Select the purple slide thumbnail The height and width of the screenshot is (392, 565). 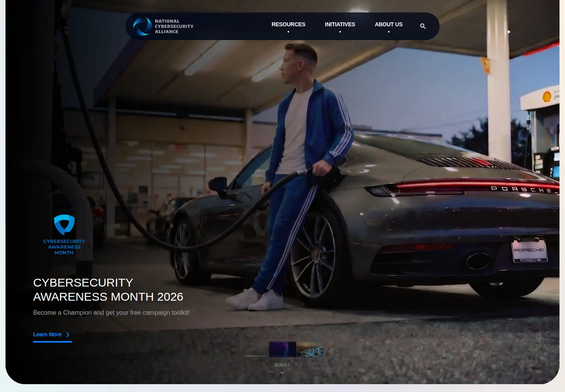(x=282, y=349)
